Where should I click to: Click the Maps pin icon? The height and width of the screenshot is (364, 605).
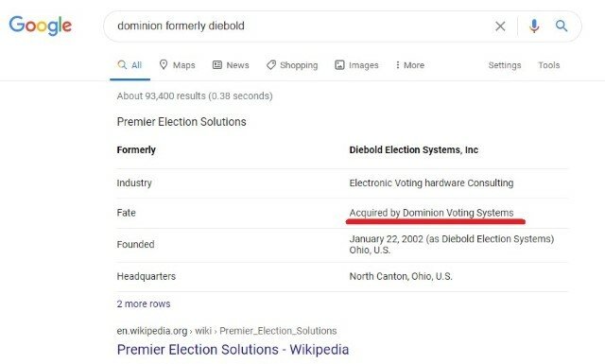tap(164, 65)
